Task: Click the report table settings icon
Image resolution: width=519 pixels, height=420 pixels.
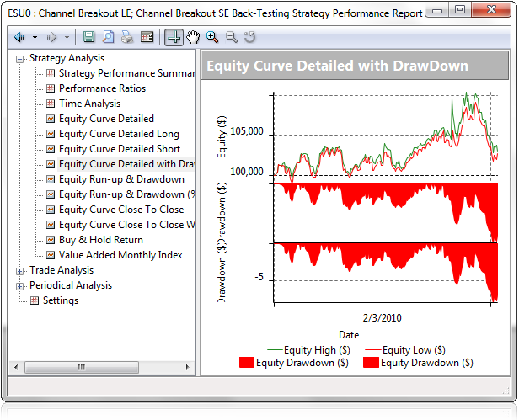Action: pos(147,37)
